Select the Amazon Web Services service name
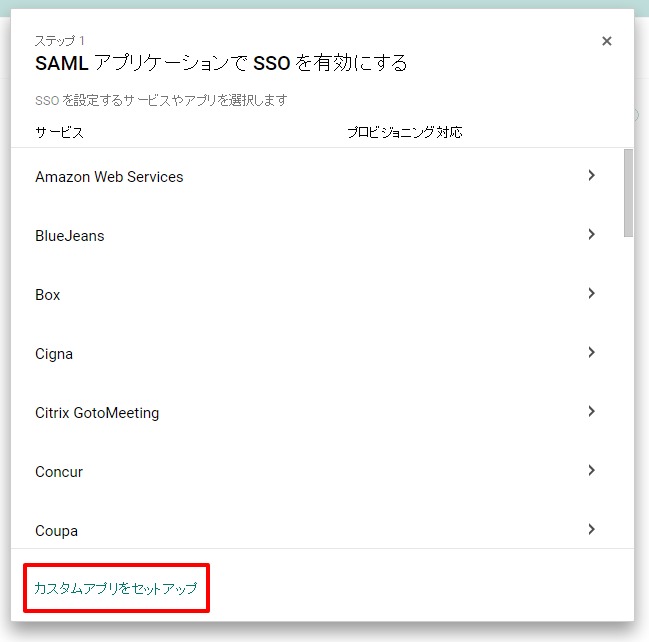This screenshot has height=642, width=649. click(109, 177)
